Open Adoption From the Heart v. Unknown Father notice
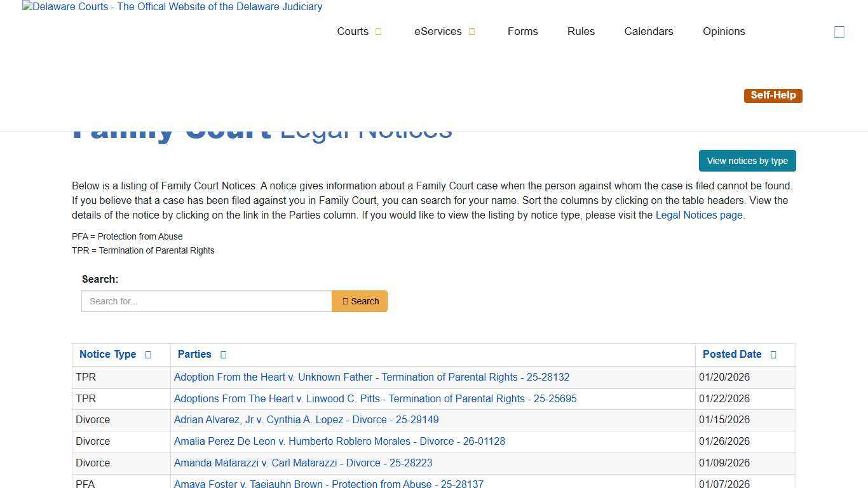The width and height of the screenshot is (868, 488). (371, 377)
